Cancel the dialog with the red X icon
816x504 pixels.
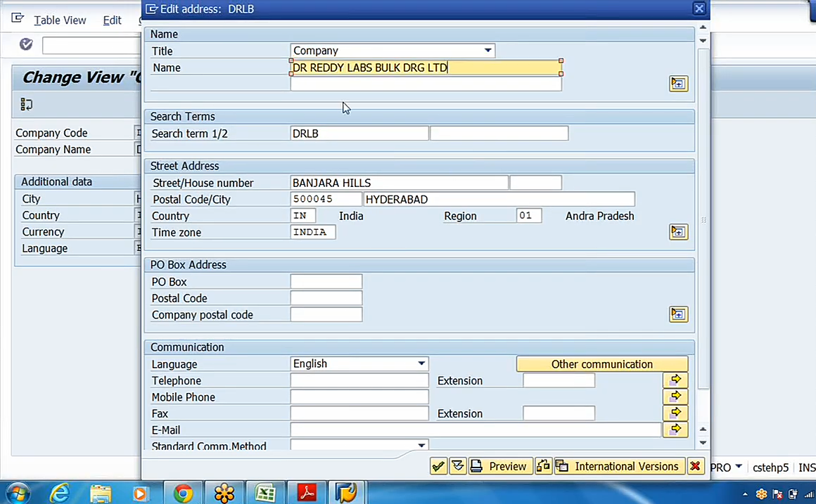695,466
